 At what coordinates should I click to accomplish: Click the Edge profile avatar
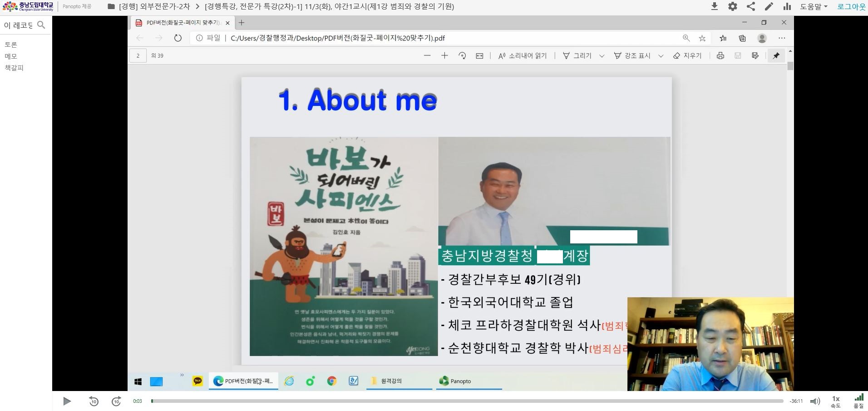(762, 38)
